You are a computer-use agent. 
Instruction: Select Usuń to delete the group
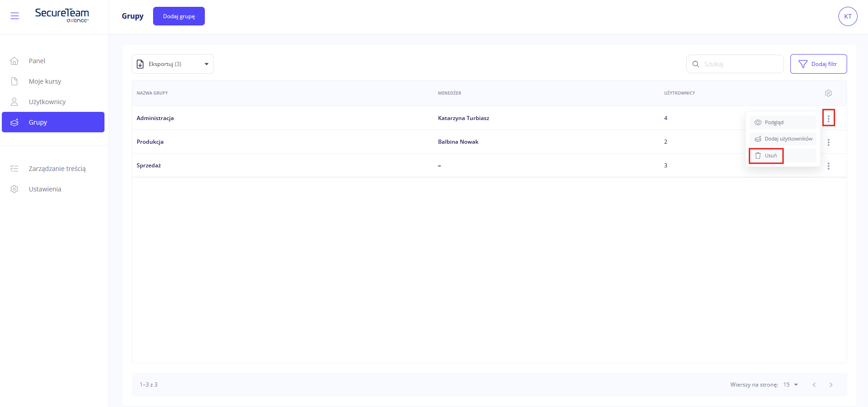[767, 156]
